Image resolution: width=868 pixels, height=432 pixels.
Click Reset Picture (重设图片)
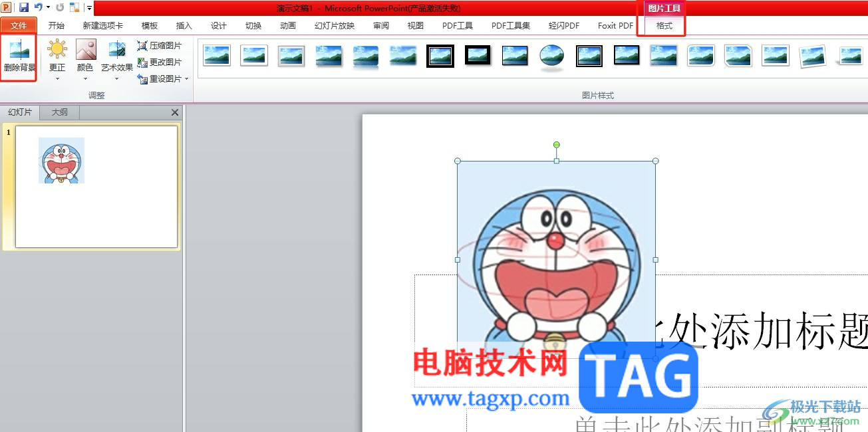[x=159, y=78]
